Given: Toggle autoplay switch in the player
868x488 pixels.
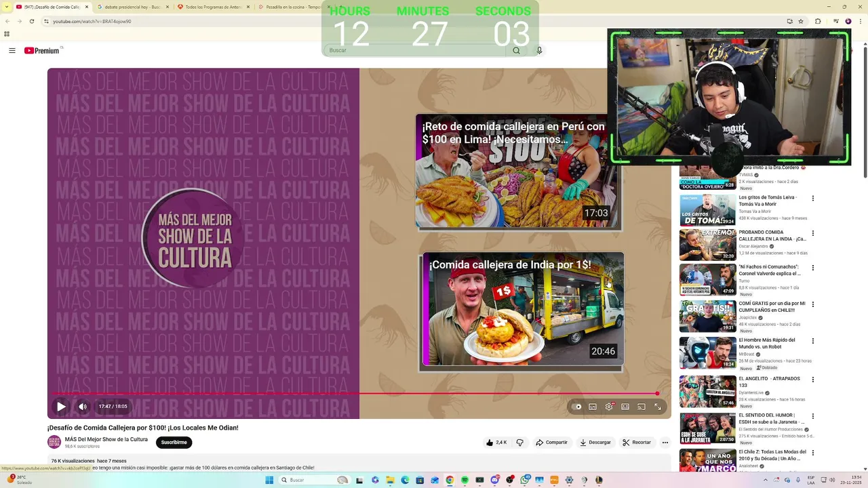Looking at the screenshot, I should (x=577, y=407).
